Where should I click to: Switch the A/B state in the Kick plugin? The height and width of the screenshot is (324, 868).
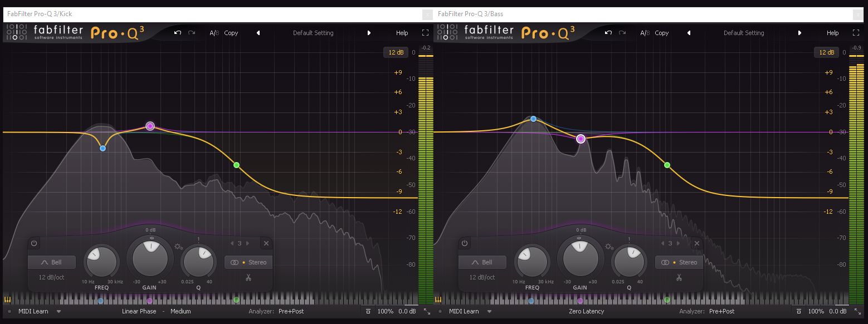[x=214, y=33]
